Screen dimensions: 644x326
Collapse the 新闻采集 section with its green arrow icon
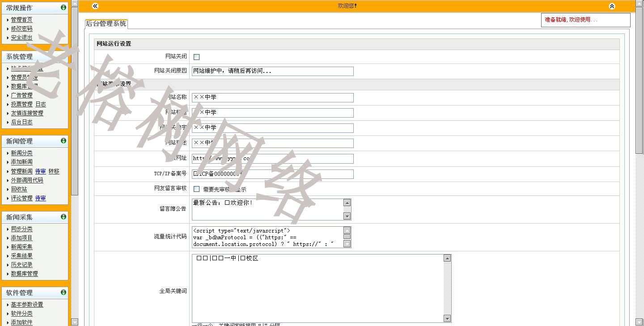(x=64, y=216)
